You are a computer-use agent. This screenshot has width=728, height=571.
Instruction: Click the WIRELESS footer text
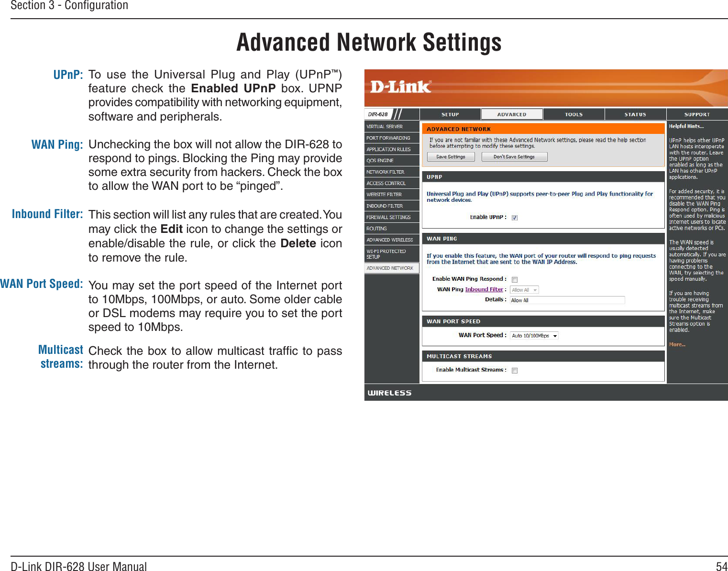389,393
